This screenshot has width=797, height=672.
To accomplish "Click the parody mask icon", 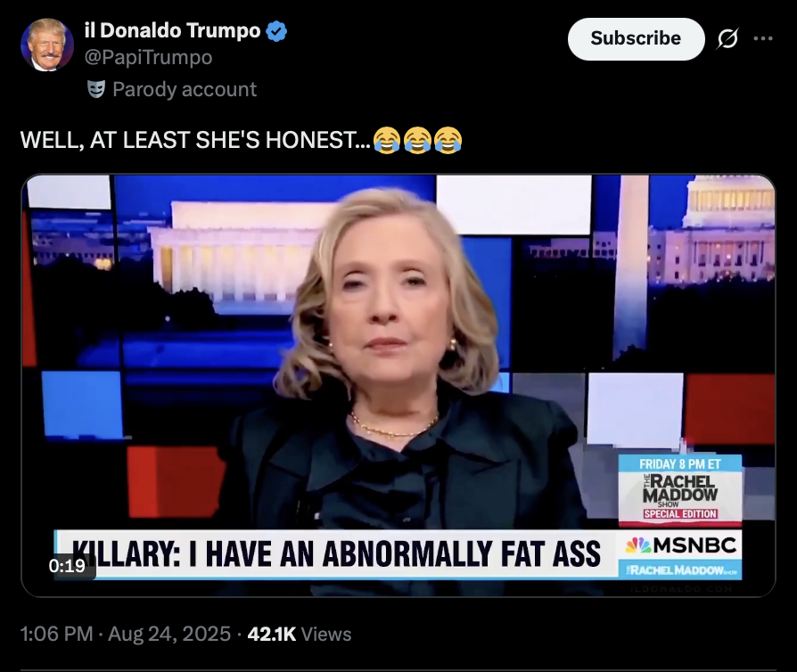I will (96, 89).
